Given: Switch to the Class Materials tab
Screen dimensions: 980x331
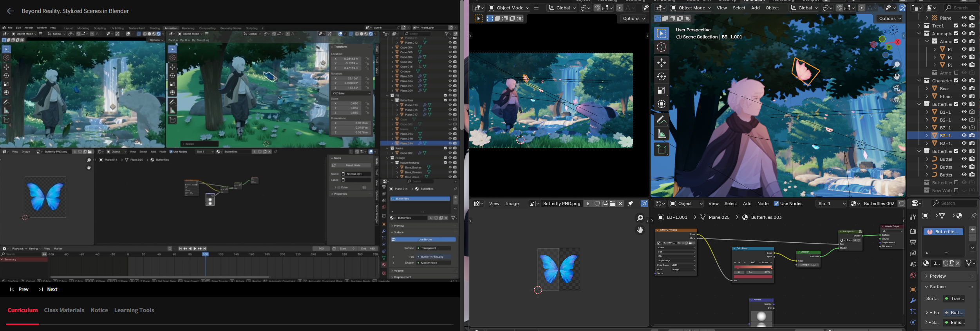Looking at the screenshot, I should (x=64, y=310).
